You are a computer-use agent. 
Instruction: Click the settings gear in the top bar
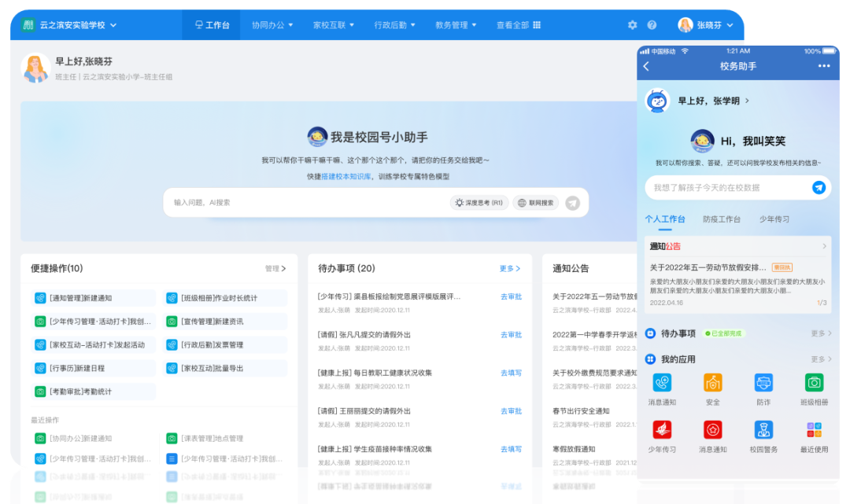tap(632, 24)
